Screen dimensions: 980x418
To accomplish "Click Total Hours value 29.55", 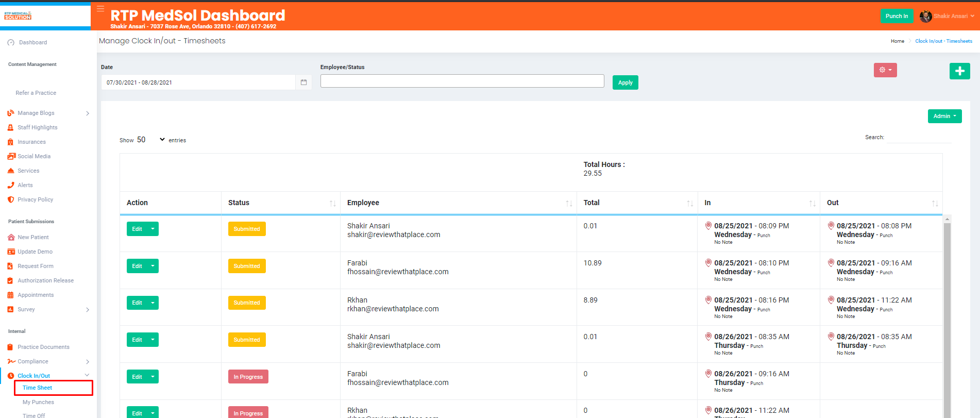I will (593, 174).
